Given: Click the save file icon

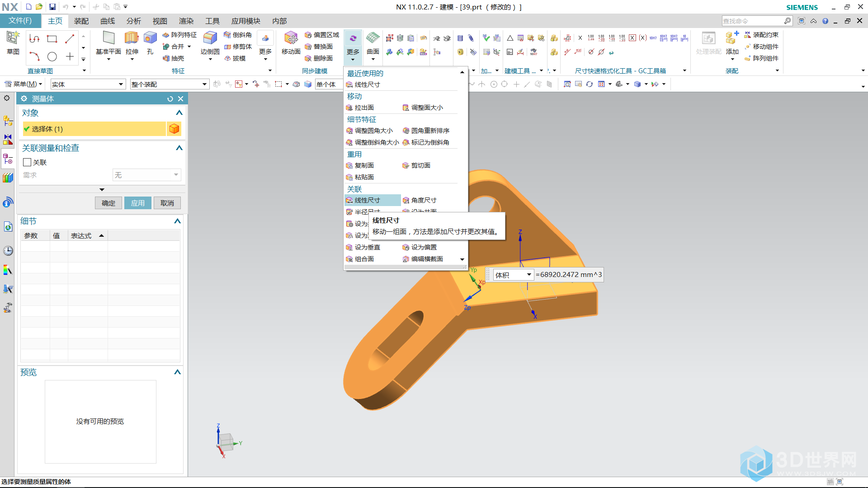Looking at the screenshot, I should [52, 7].
